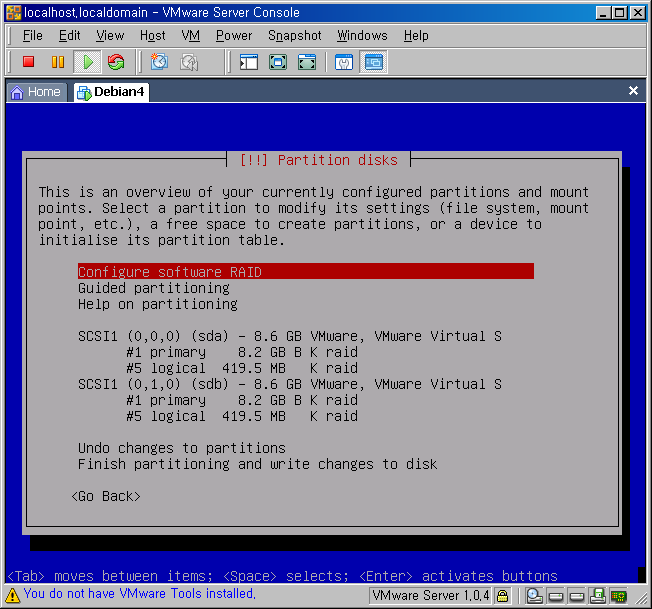The height and width of the screenshot is (609, 652).
Task: Select the Debian4 tab
Action: (x=112, y=91)
